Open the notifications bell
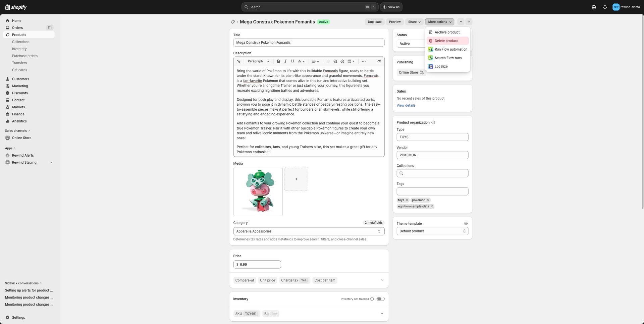 coord(605,7)
